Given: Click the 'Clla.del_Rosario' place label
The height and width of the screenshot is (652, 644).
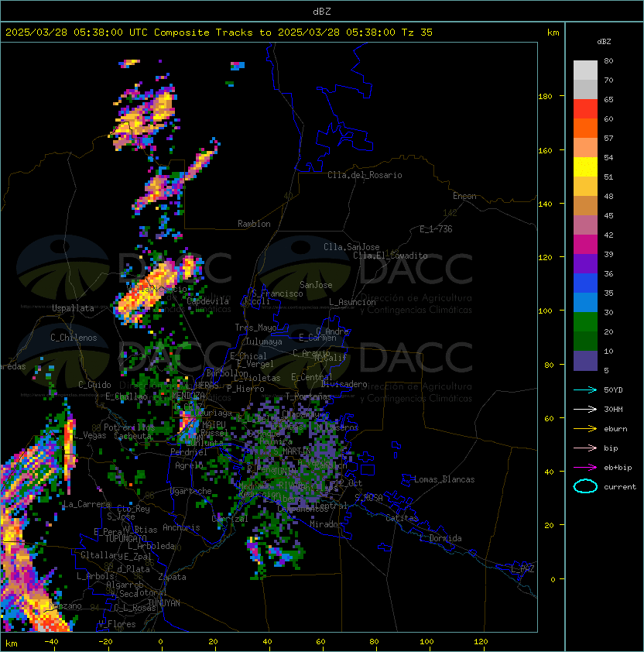Looking at the screenshot, I should click(365, 175).
